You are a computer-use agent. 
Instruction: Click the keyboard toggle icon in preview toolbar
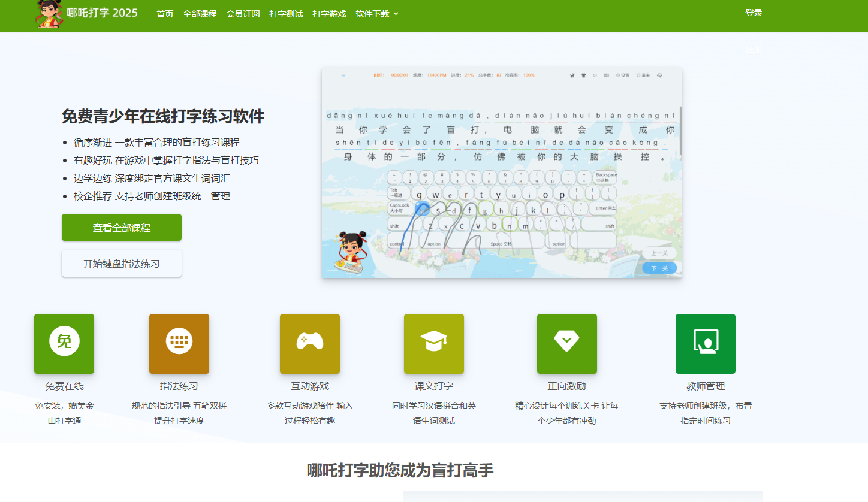pos(606,75)
